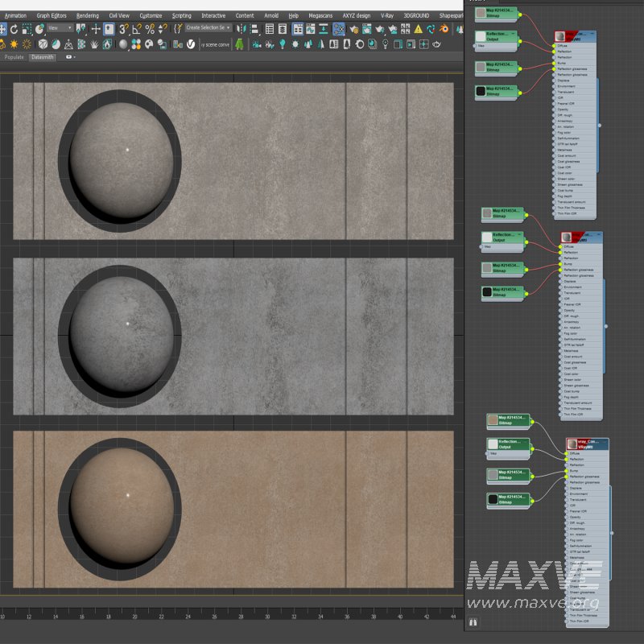Enable Angle Snap toggle

click(136, 29)
